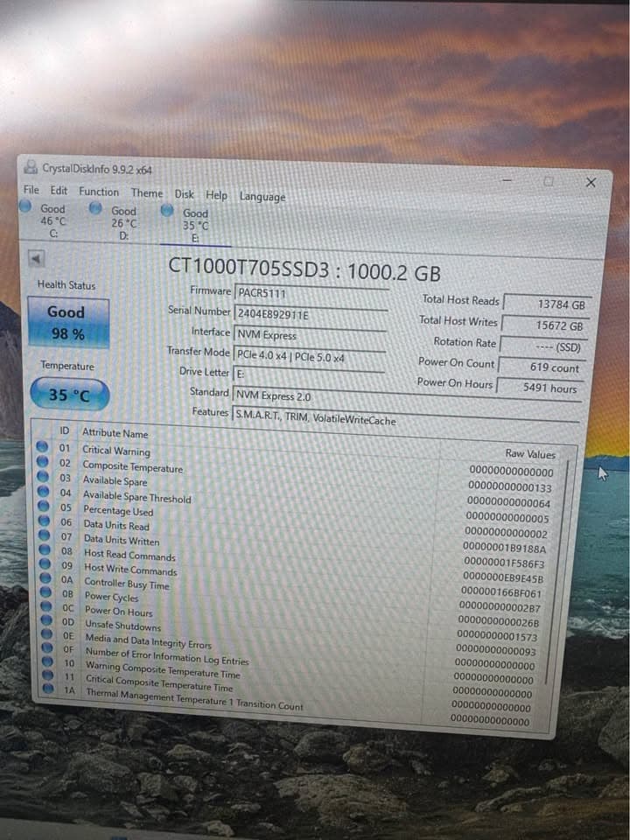The height and width of the screenshot is (840, 630).
Task: Click the status orb for drive D:
Action: 95,208
